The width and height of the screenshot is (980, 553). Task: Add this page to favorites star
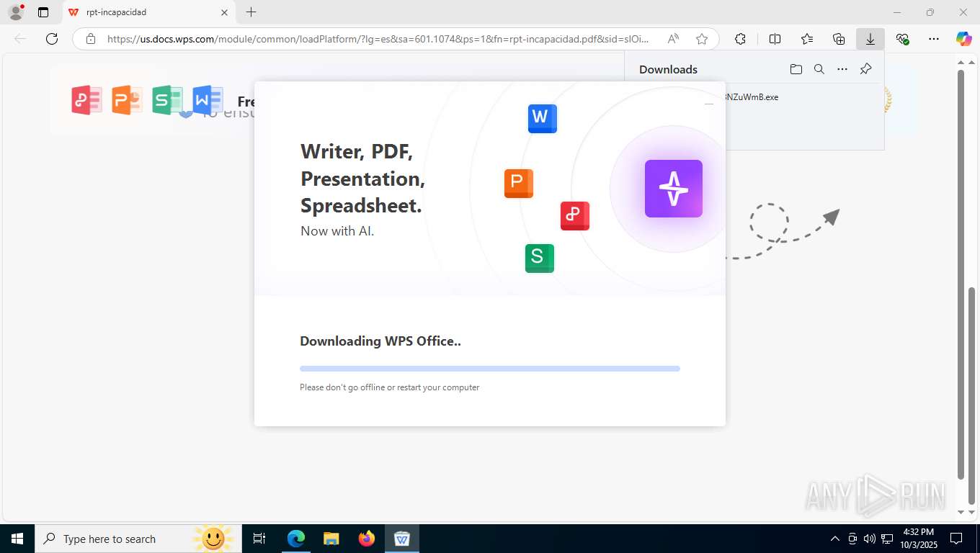701,39
